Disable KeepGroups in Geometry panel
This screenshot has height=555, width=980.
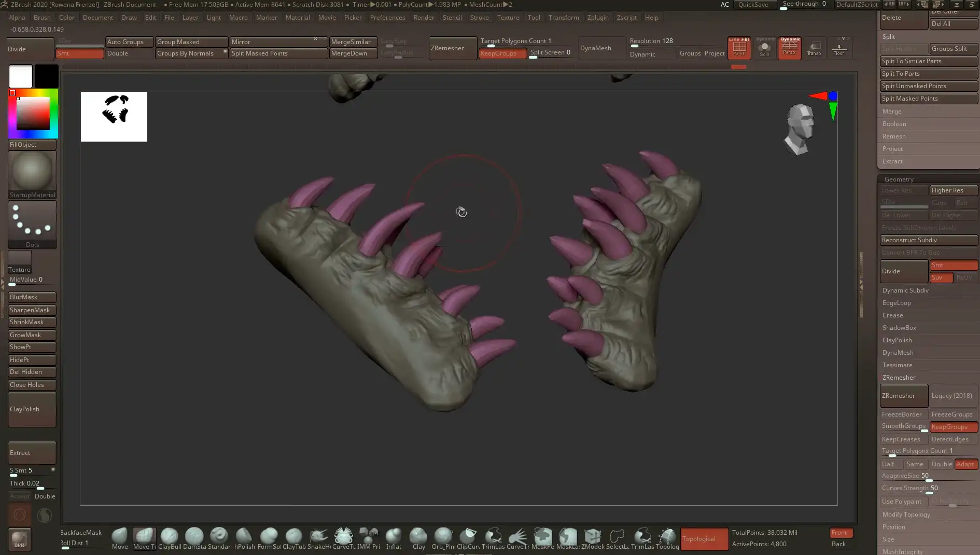[953, 427]
